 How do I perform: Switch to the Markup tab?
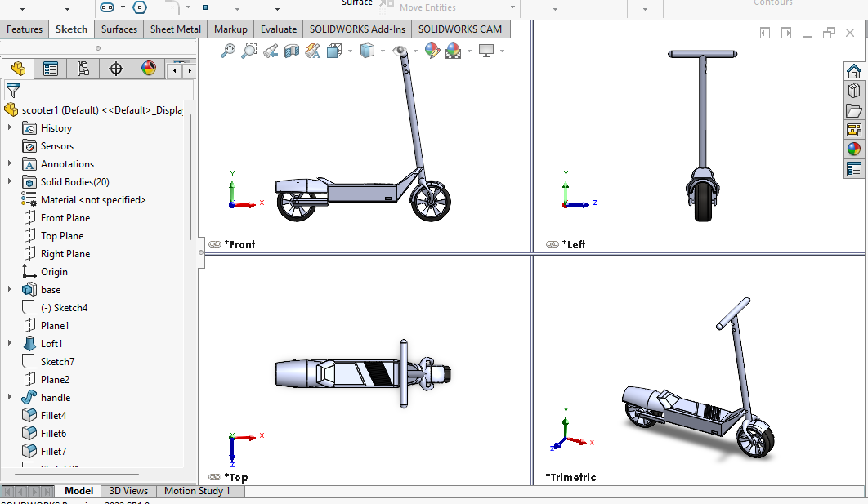(230, 29)
